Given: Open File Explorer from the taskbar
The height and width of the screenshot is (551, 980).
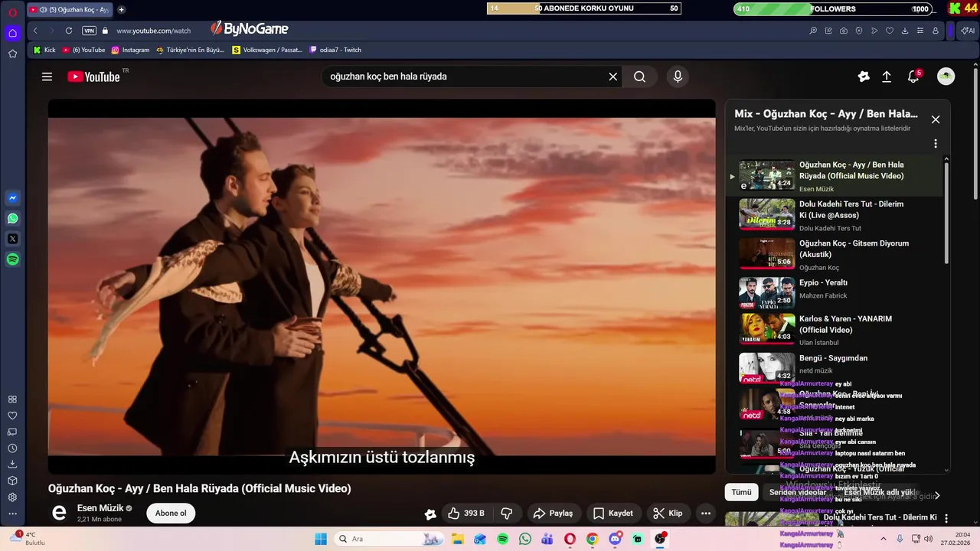Looking at the screenshot, I should 457,539.
